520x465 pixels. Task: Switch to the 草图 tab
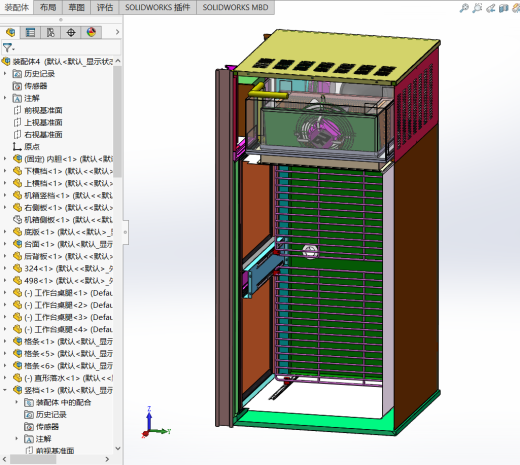tap(76, 7)
